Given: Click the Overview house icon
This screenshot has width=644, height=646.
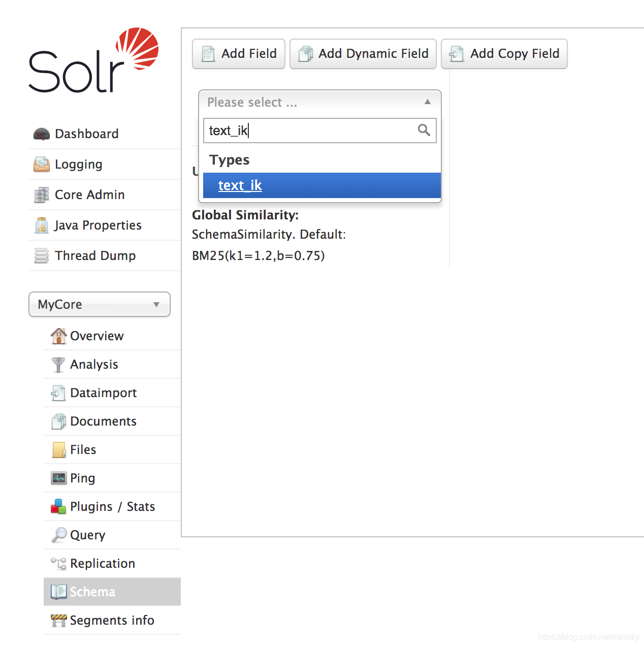Looking at the screenshot, I should 59,336.
